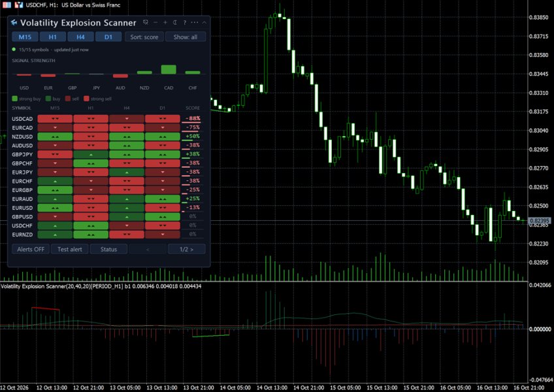Viewport: 554px width, 392px height.
Task: Go to next page with 1/2 > button
Action: tap(187, 249)
